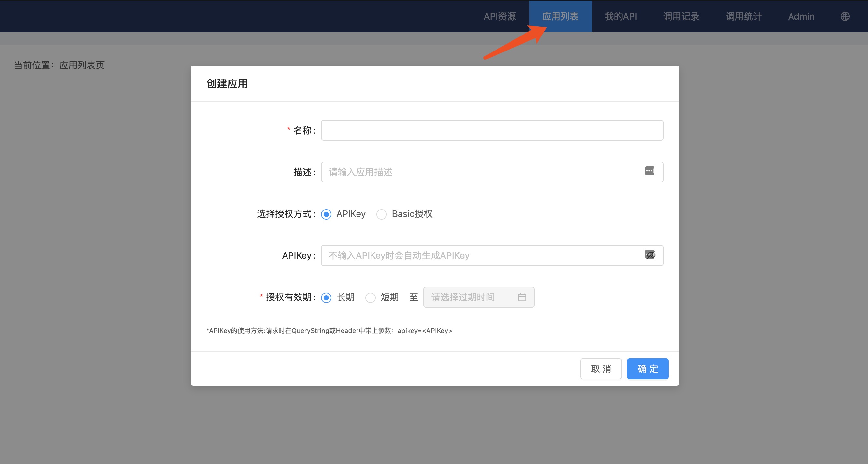This screenshot has height=464, width=868.
Task: Go to 我的API tab
Action: coord(621,16)
